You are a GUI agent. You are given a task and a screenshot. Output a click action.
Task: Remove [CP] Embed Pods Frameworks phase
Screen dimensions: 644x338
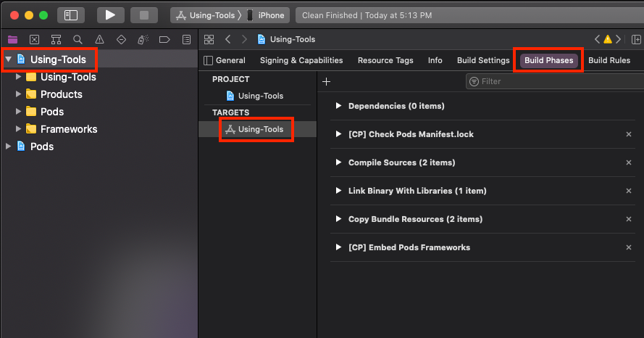pos(628,247)
